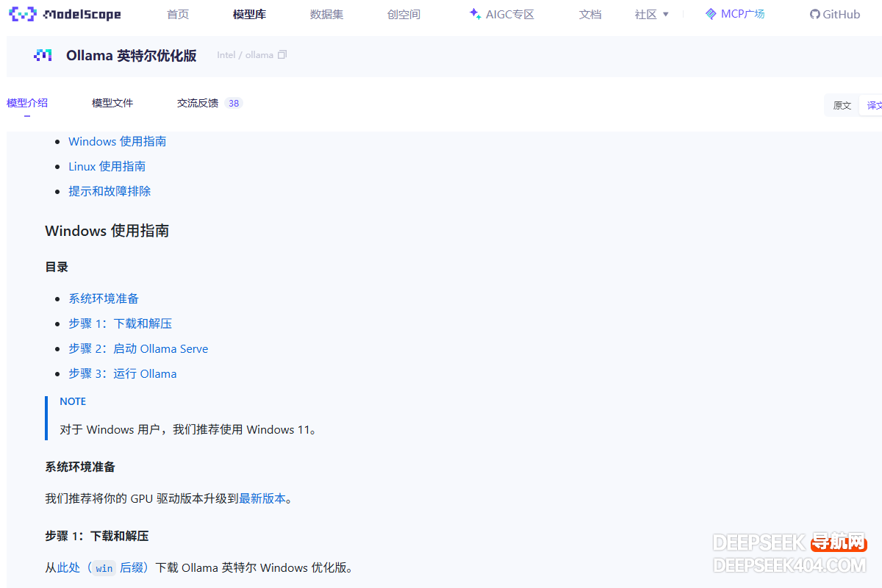The image size is (882, 588).
Task: Go to 创空间 in the top navigation
Action: [x=404, y=14]
